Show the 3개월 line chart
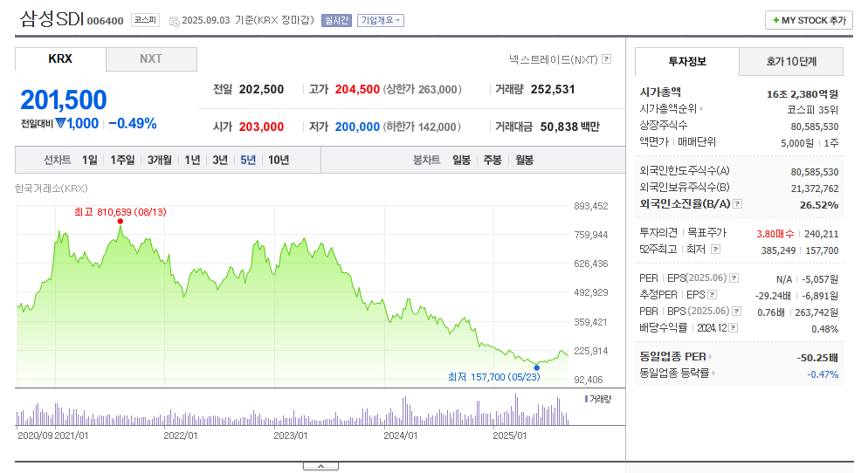The image size is (868, 473). click(160, 160)
